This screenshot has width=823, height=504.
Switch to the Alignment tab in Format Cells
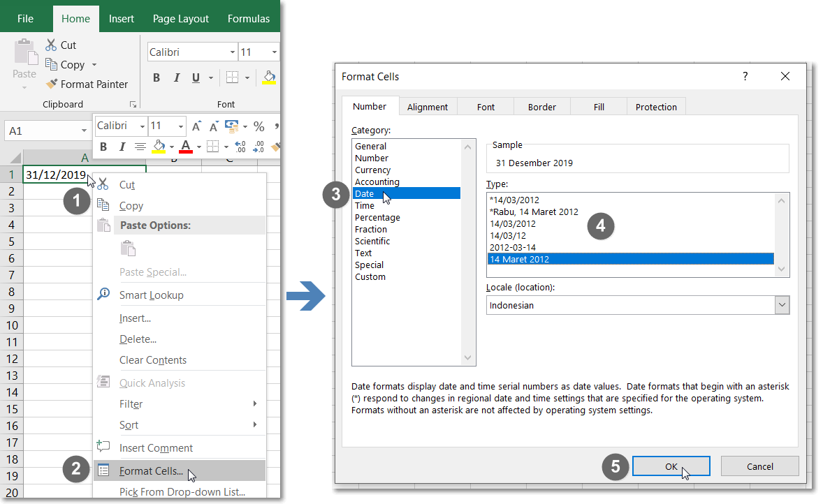point(427,106)
